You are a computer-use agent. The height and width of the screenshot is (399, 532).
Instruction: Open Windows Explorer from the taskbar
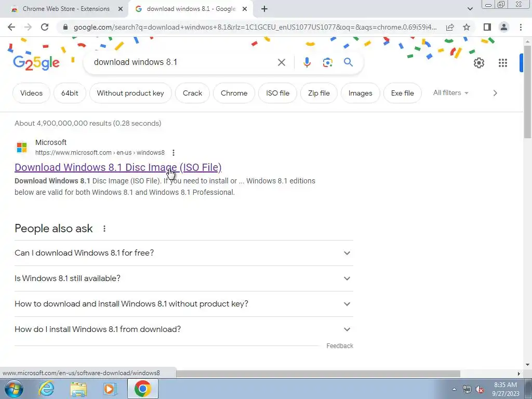tap(78, 389)
